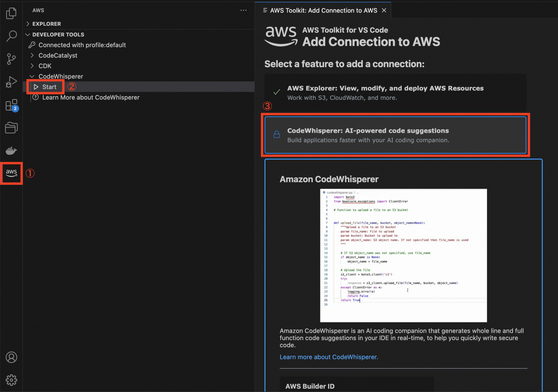Select the Run and Debug icon
Image resolution: width=558 pixels, height=392 pixels.
11,82
